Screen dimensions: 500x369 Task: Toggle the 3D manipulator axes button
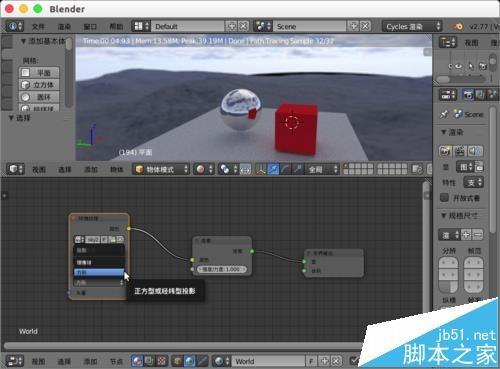pos(261,169)
